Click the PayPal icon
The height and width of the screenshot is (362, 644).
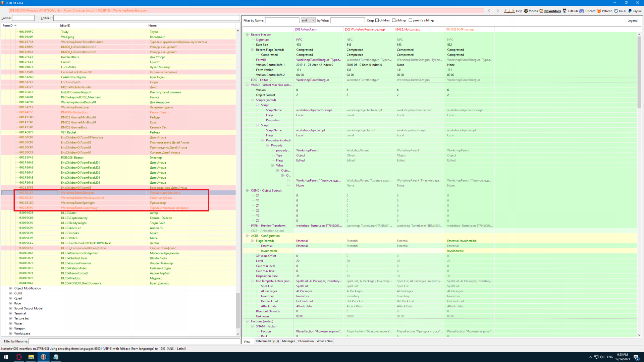630,11
